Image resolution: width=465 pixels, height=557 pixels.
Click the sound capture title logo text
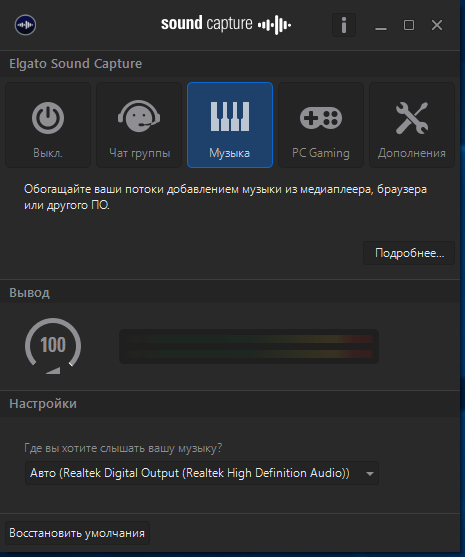226,25
